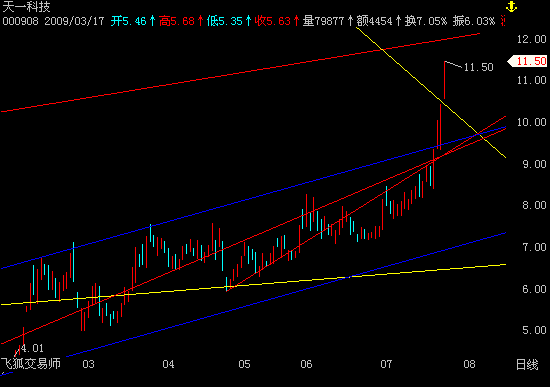Click the 08 month label on time axis
Viewport: 550px width, 387px height.
(x=469, y=364)
